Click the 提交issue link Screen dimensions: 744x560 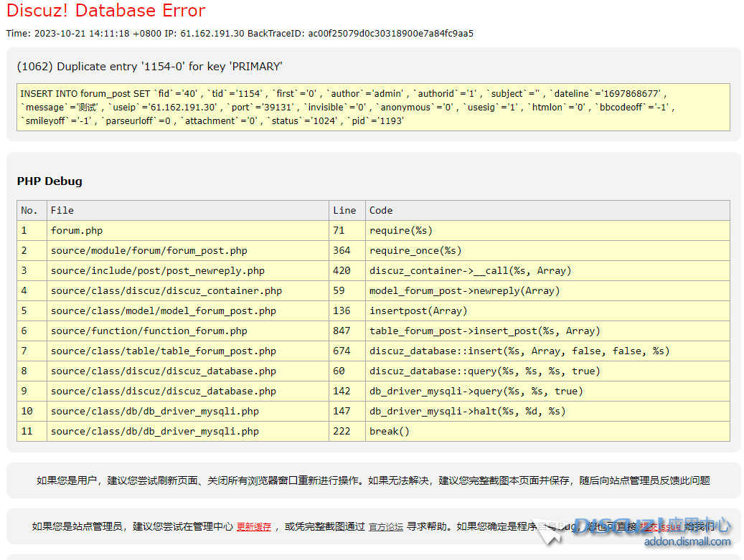660,526
